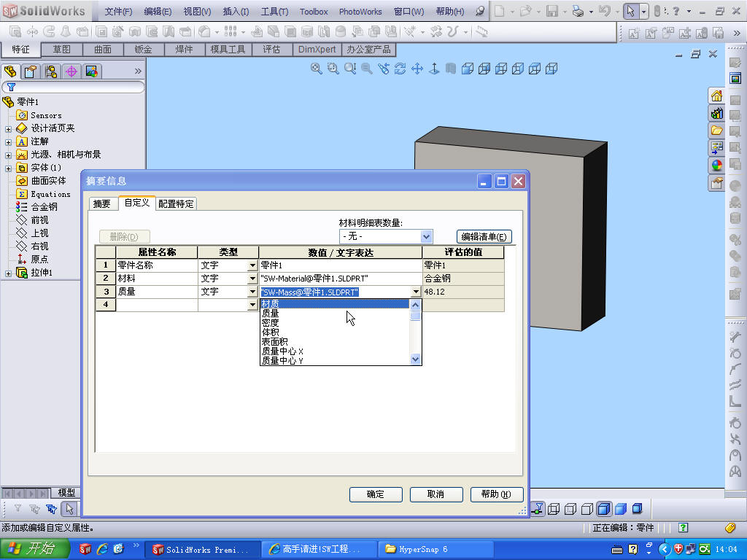The height and width of the screenshot is (560, 747).
Task: Toggle value dropdown arrow for SW-Mass row
Action: coord(416,292)
